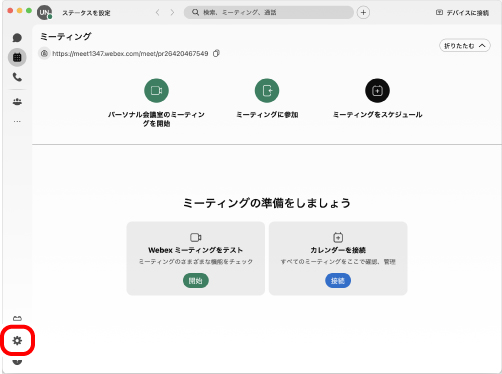The image size is (502, 374).
Task: Click パーソナル会議室のミーティングを開始 label
Action: [156, 119]
